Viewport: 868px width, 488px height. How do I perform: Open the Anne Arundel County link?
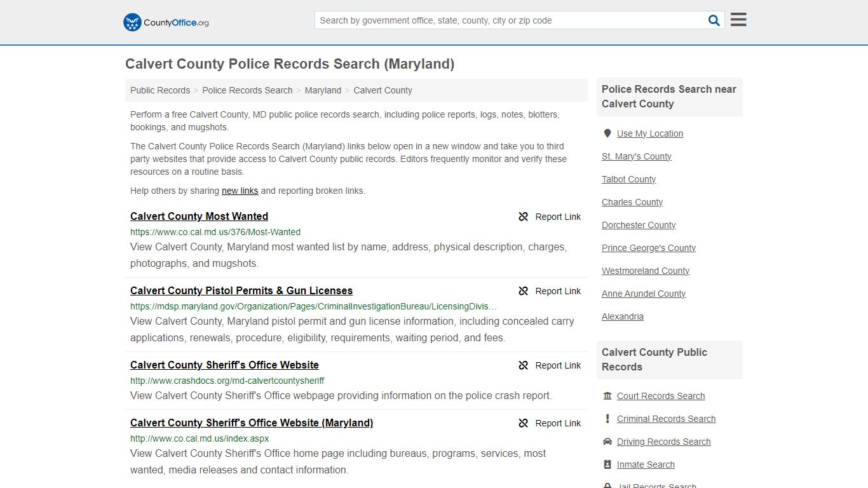[x=644, y=294]
